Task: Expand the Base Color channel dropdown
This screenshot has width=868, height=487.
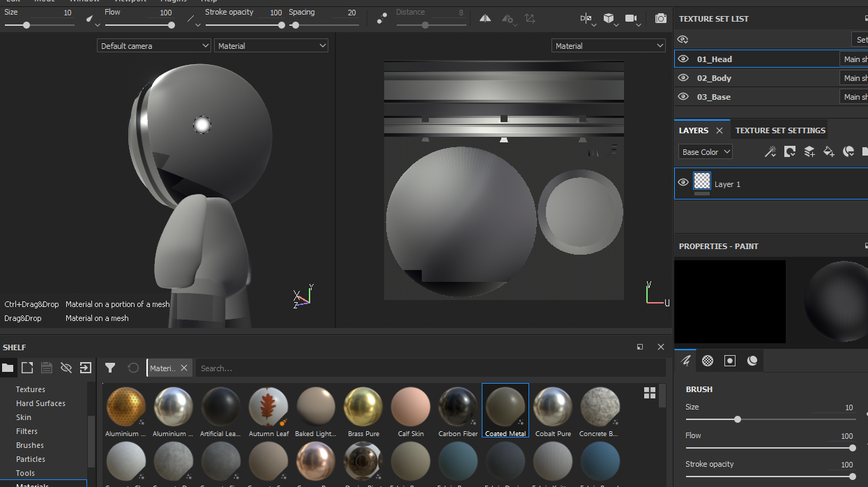Action: pyautogui.click(x=706, y=152)
